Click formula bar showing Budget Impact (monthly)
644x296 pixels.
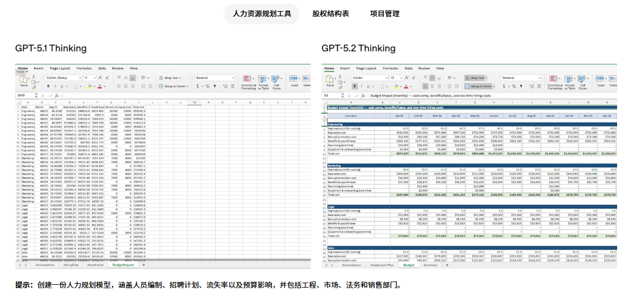492,95
